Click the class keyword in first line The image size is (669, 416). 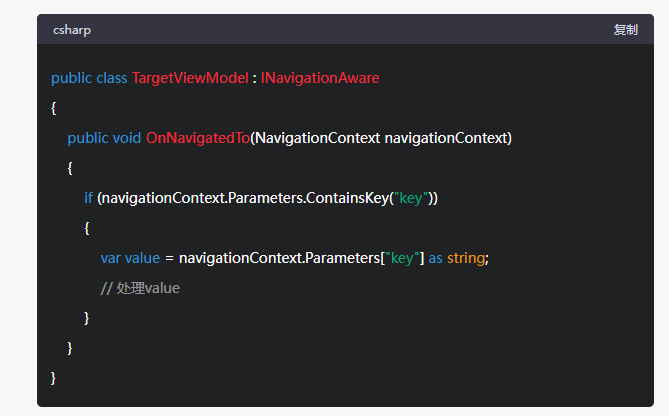click(x=111, y=77)
